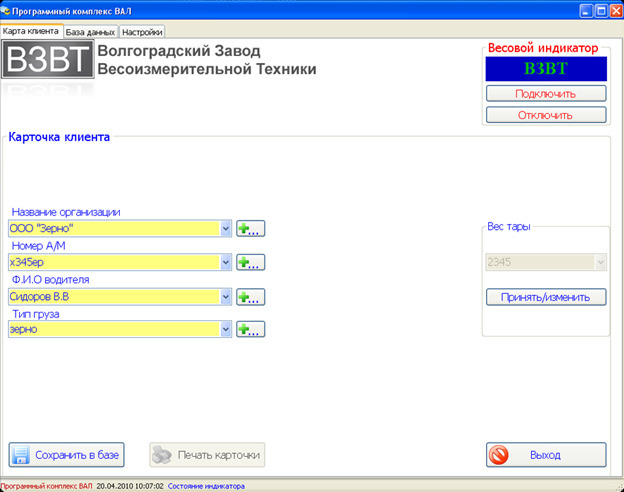Add a new driver name with the plus button

250,297
